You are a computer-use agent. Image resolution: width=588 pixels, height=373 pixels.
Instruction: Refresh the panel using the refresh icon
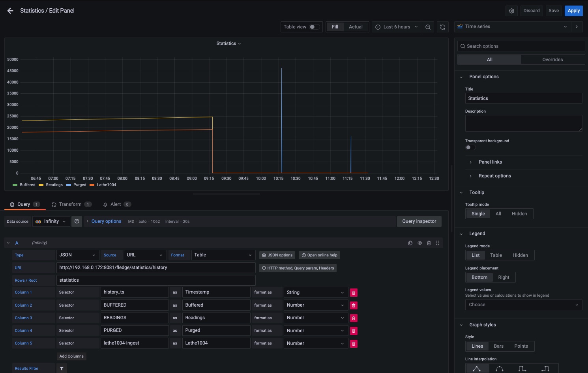tap(442, 26)
